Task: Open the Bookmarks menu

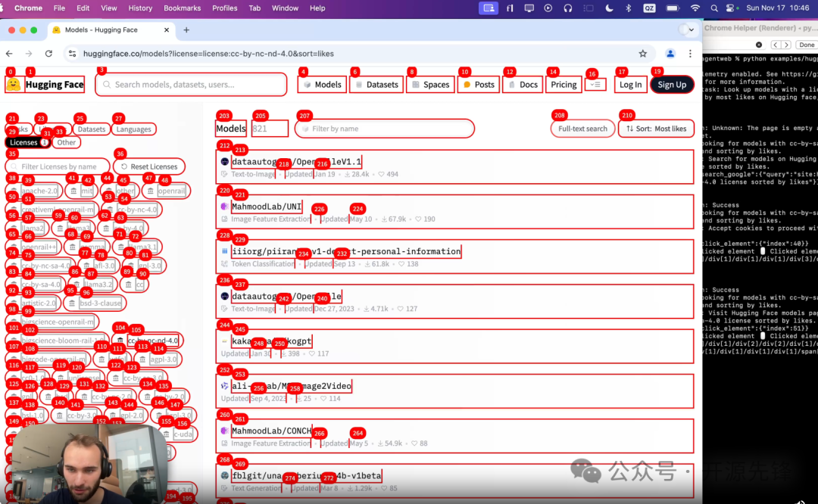Action: (x=182, y=8)
